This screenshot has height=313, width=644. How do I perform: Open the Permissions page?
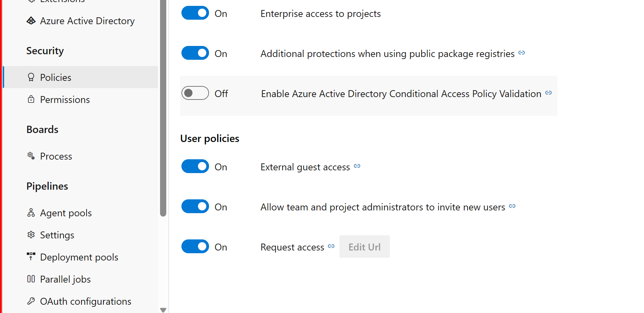pyautogui.click(x=65, y=99)
